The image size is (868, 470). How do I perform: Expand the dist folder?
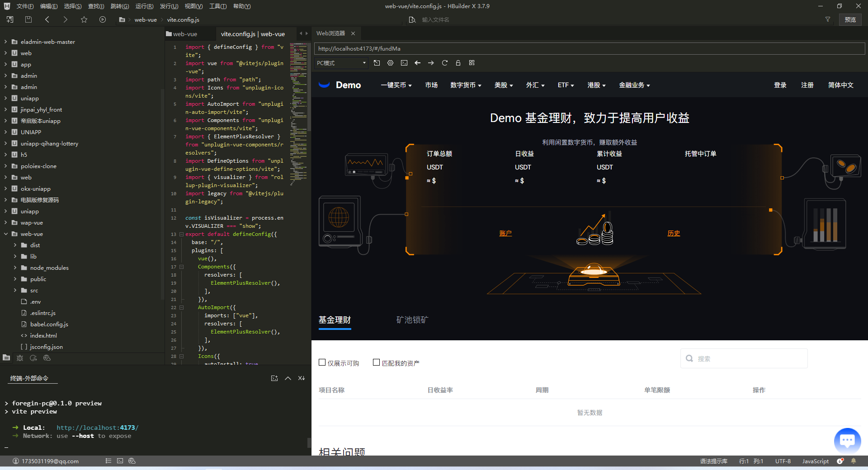[15, 245]
